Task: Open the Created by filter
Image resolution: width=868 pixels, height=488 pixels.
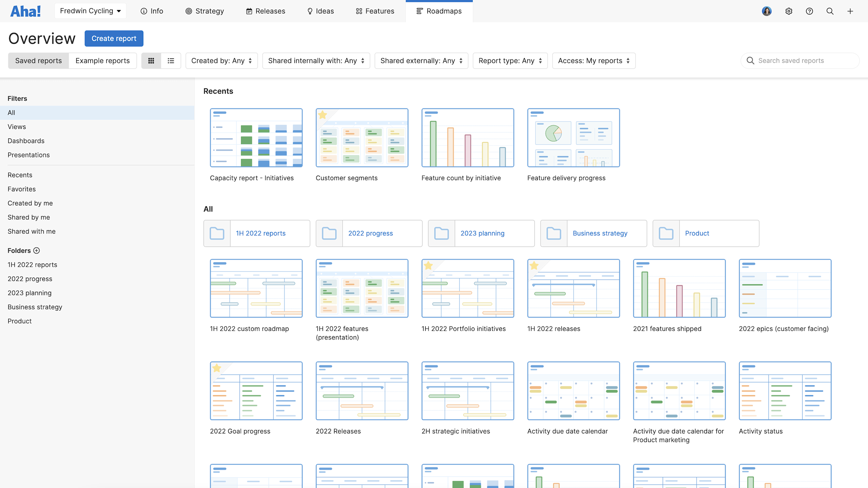Action: click(221, 60)
